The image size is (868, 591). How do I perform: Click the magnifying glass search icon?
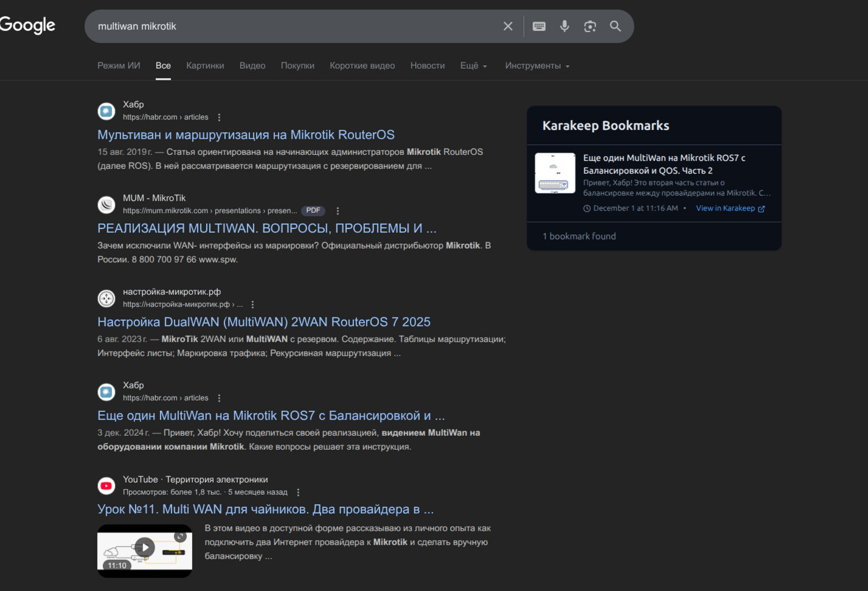[616, 26]
